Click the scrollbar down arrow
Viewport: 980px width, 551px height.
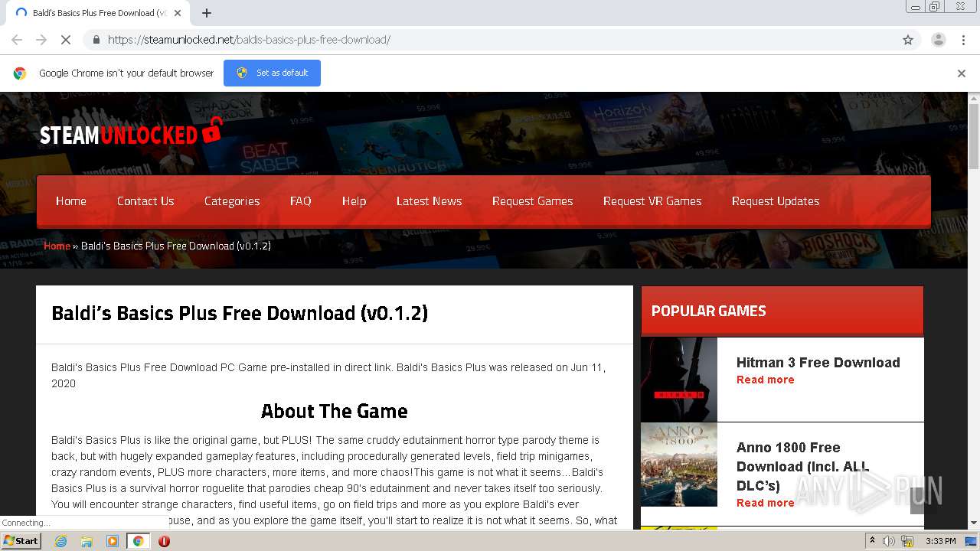[x=974, y=523]
